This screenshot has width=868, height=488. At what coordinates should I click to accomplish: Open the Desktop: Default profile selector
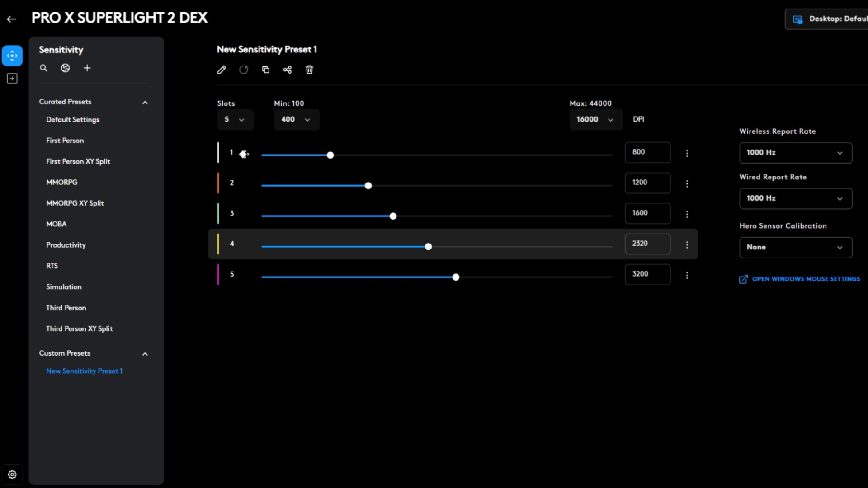(x=826, y=19)
